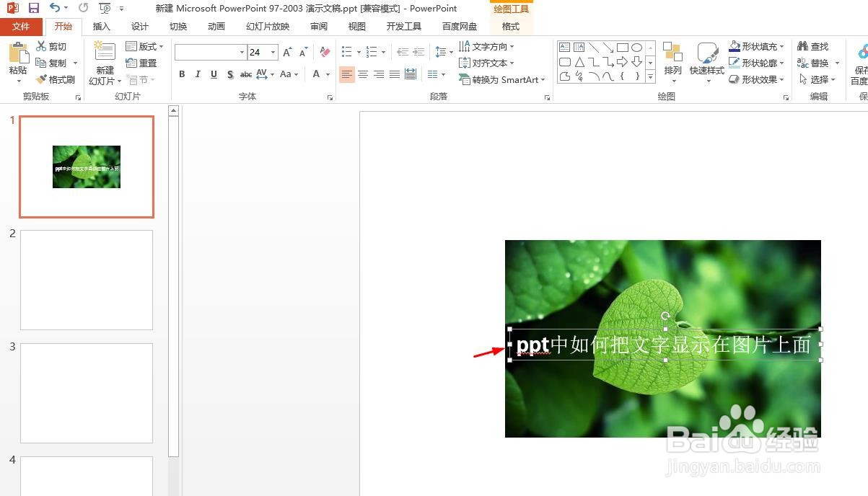The image size is (868, 496).
Task: Open the Shape Outline (形状轮廓) color picker
Action: (756, 63)
